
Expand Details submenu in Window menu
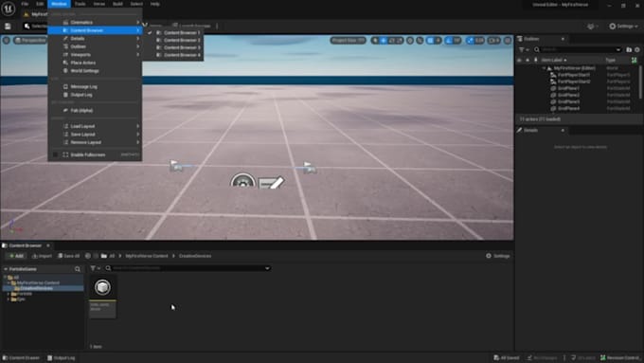[95, 38]
